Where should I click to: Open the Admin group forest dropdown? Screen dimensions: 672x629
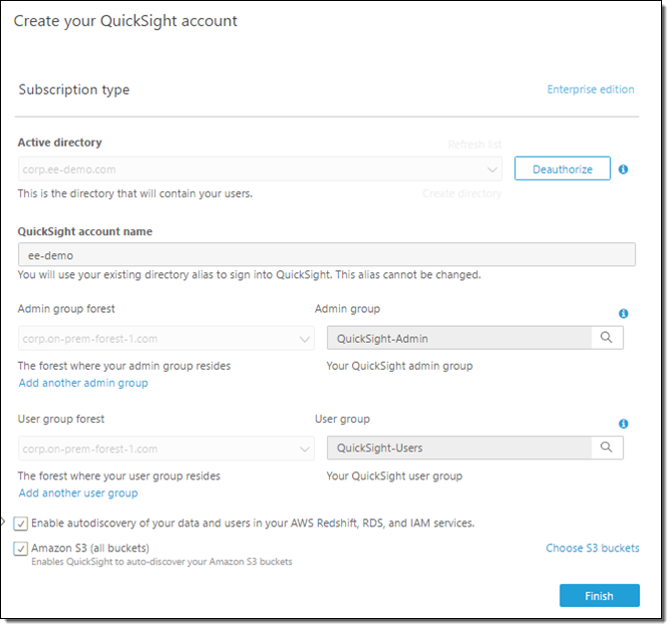[x=305, y=339]
